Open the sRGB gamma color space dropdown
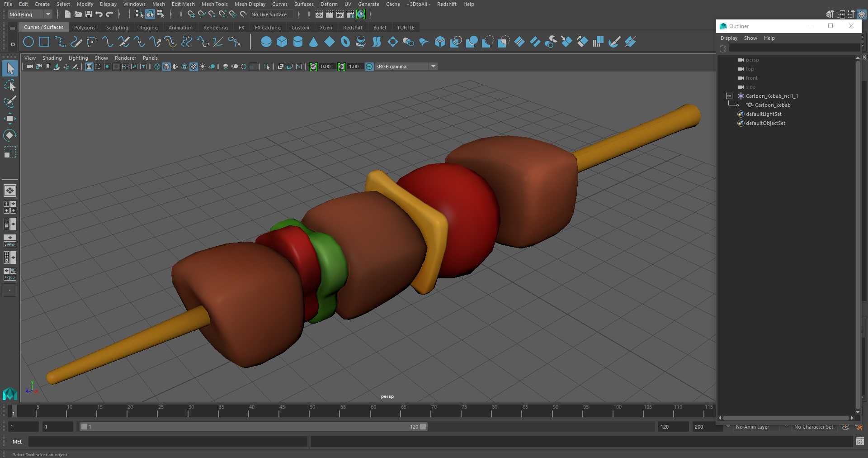Viewport: 868px width, 458px height. tap(406, 67)
